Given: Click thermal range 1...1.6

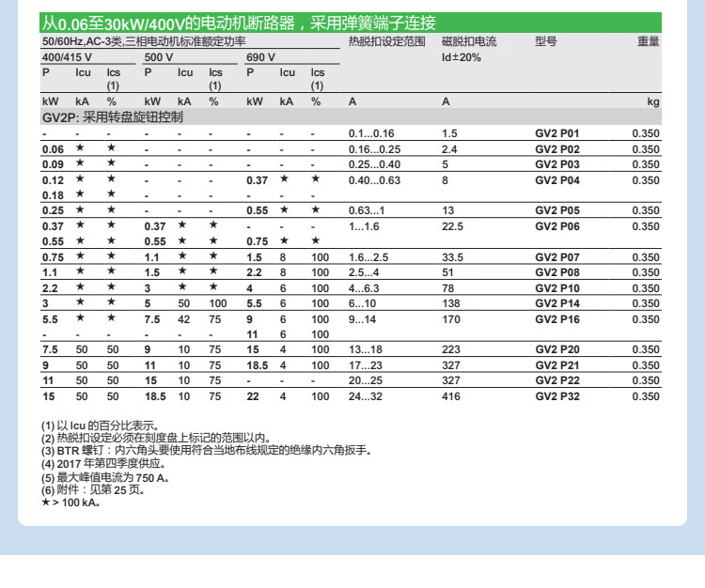Looking at the screenshot, I should coord(364,226).
